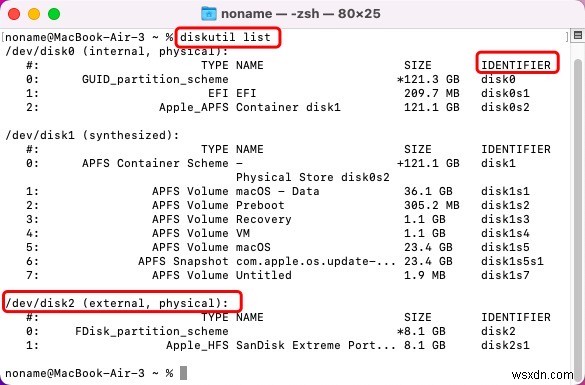Click the '*121.3 GB' size value
The height and width of the screenshot is (385, 585).
[x=428, y=79]
